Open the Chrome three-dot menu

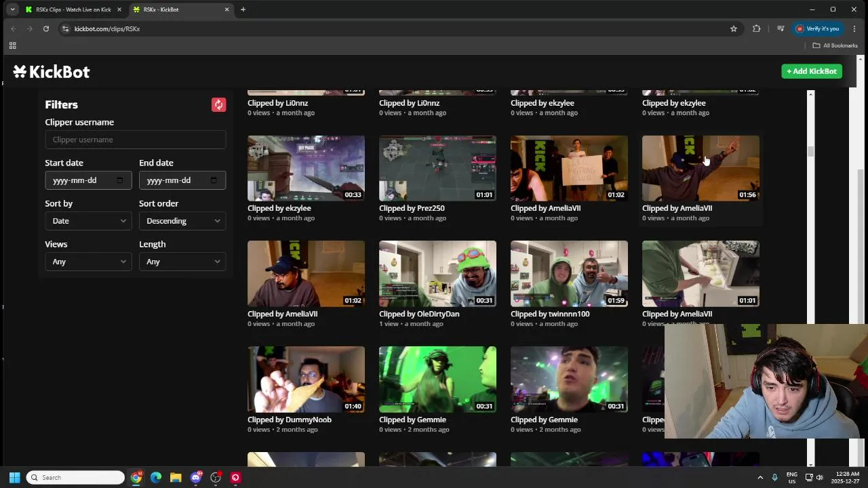click(x=854, y=28)
